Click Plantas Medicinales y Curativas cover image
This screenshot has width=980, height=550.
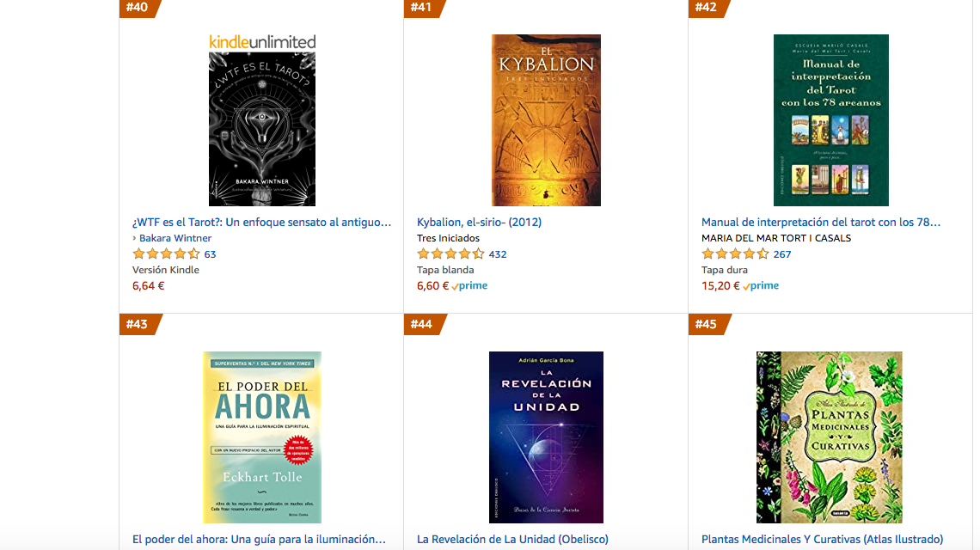(x=830, y=437)
